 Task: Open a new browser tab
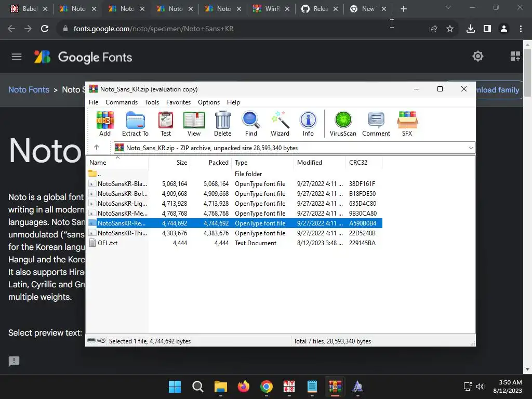403,9
